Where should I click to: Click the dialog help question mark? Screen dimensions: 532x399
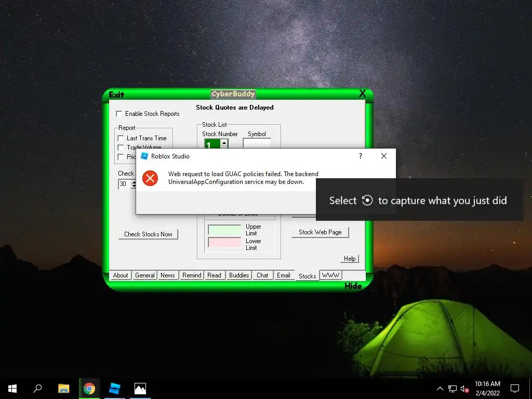point(361,156)
